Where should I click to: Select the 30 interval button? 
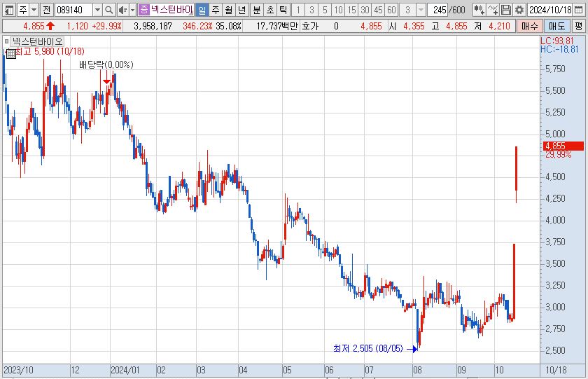pos(365,10)
